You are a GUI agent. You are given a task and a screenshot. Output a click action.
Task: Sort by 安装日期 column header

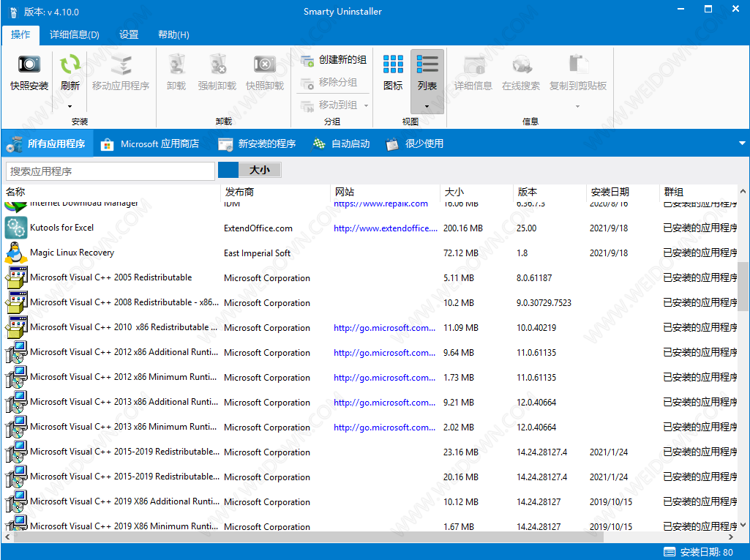point(610,192)
